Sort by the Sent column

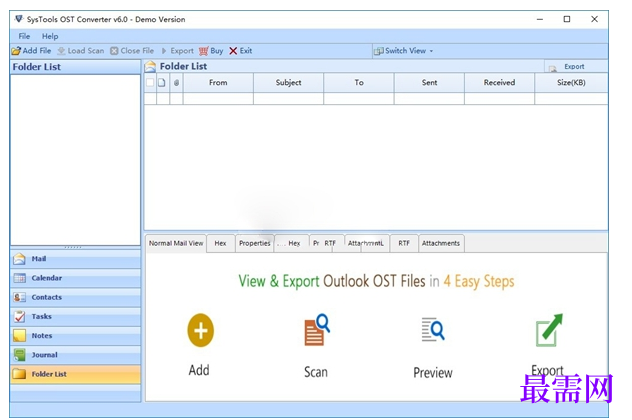pyautogui.click(x=429, y=83)
